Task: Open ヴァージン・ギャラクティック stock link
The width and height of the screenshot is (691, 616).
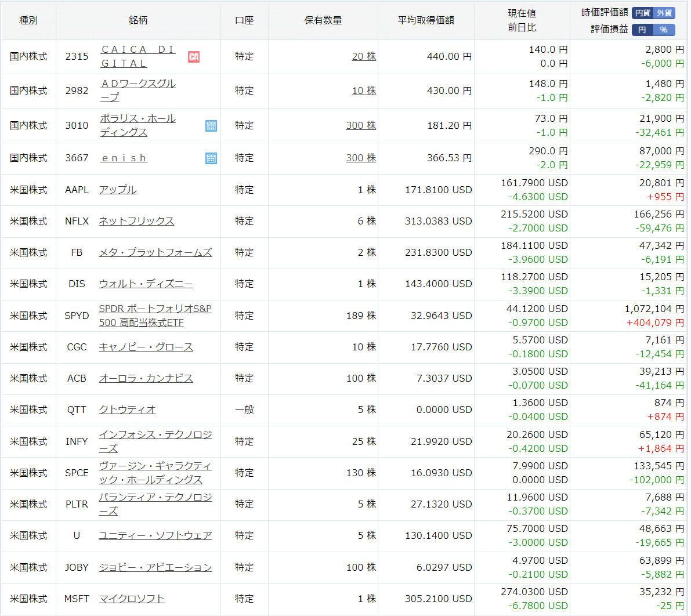Action: tap(155, 473)
